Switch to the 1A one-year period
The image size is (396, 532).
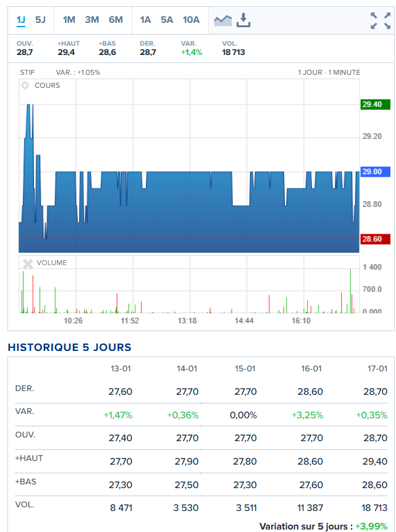coord(145,20)
